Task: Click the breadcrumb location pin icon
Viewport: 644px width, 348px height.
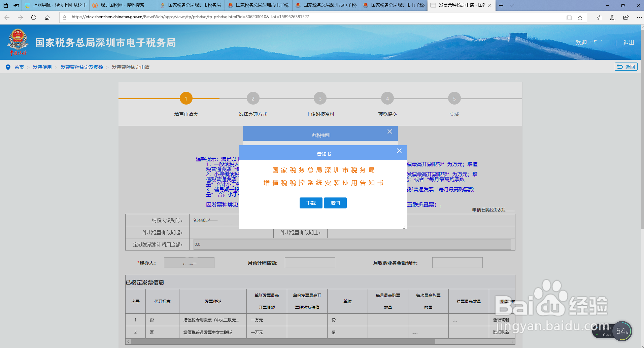Action: tap(8, 67)
